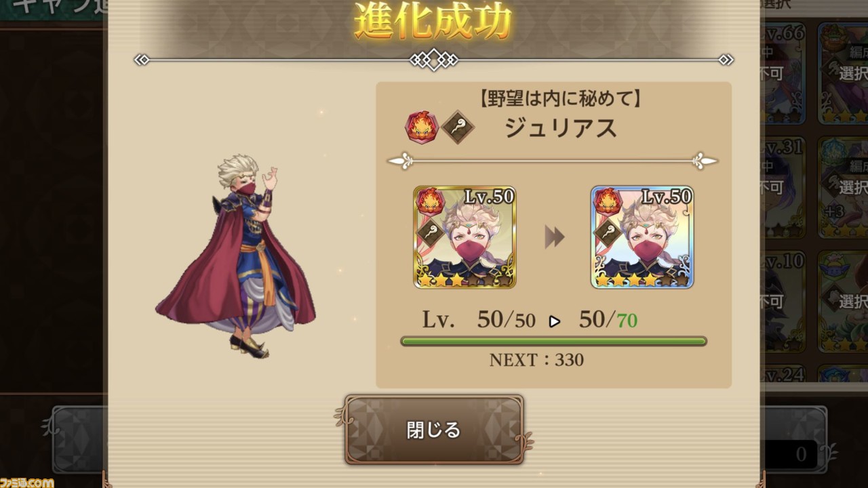Click the character name ジュリアス
Viewport: 868px width, 488px height.
click(561, 127)
